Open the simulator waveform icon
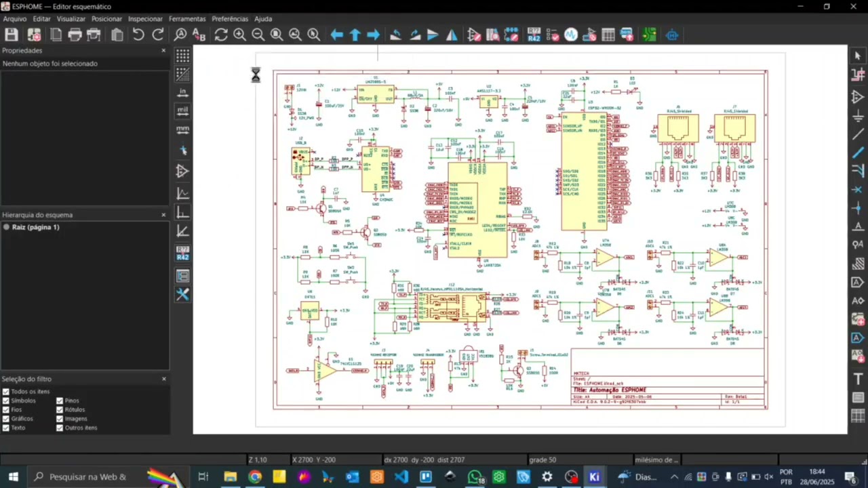The image size is (868, 488). tap(571, 35)
